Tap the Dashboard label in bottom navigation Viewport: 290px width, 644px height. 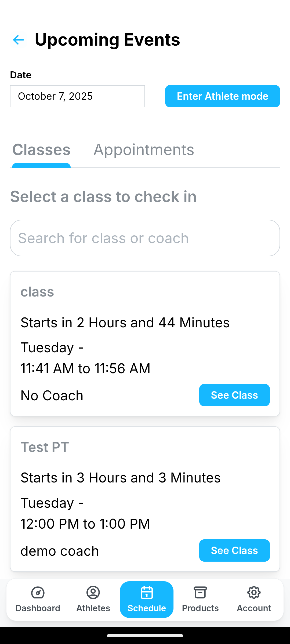click(x=38, y=608)
